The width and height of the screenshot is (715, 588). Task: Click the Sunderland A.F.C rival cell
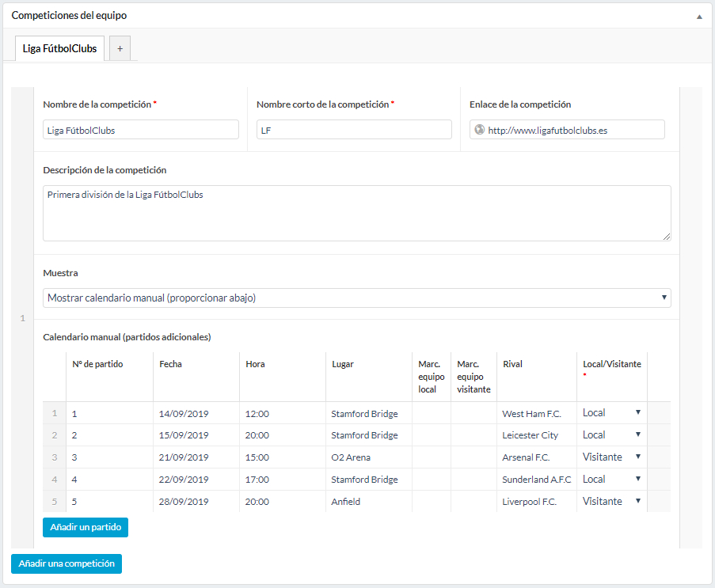click(x=537, y=480)
